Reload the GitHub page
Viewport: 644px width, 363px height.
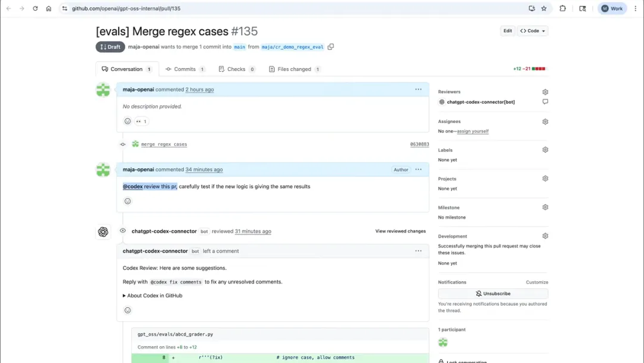pos(35,8)
